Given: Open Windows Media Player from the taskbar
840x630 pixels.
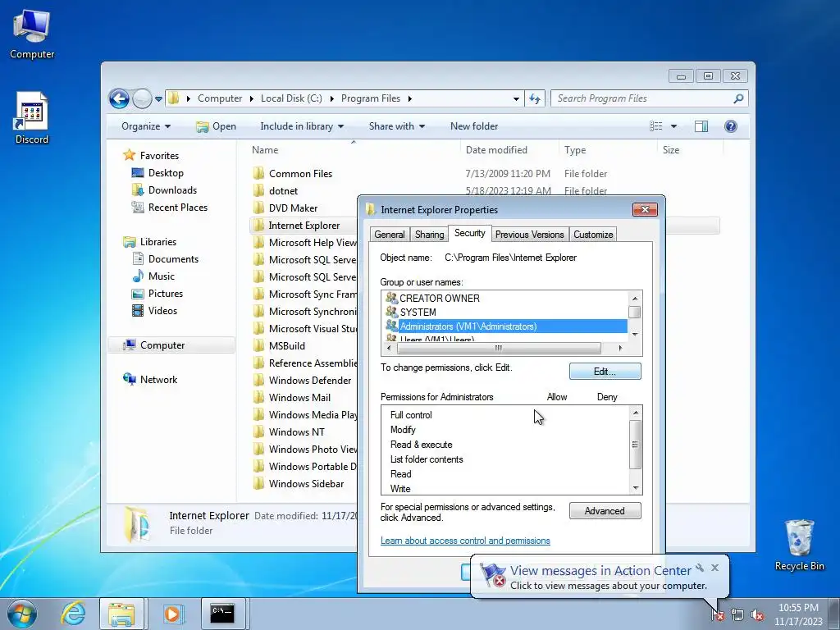Looking at the screenshot, I should coord(172,614).
